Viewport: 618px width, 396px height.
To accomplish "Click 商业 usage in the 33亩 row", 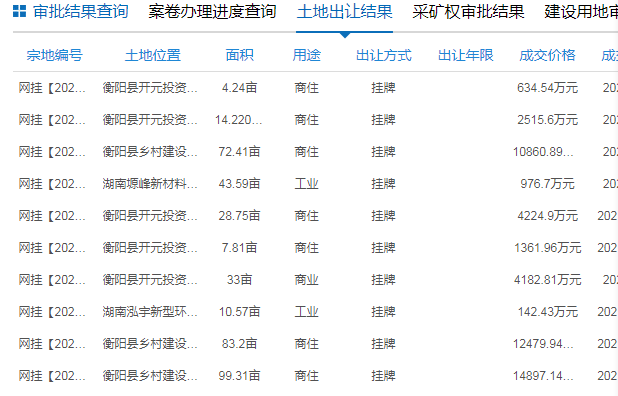I will point(306,280).
